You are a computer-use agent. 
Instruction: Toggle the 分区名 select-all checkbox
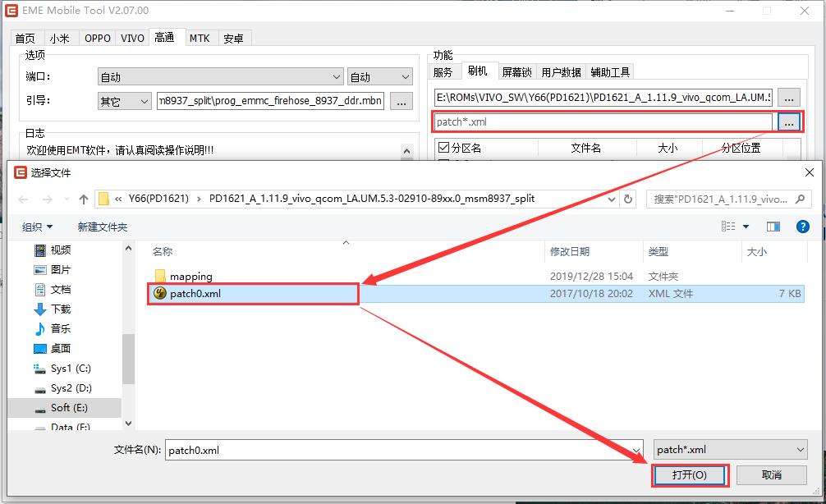click(x=444, y=149)
